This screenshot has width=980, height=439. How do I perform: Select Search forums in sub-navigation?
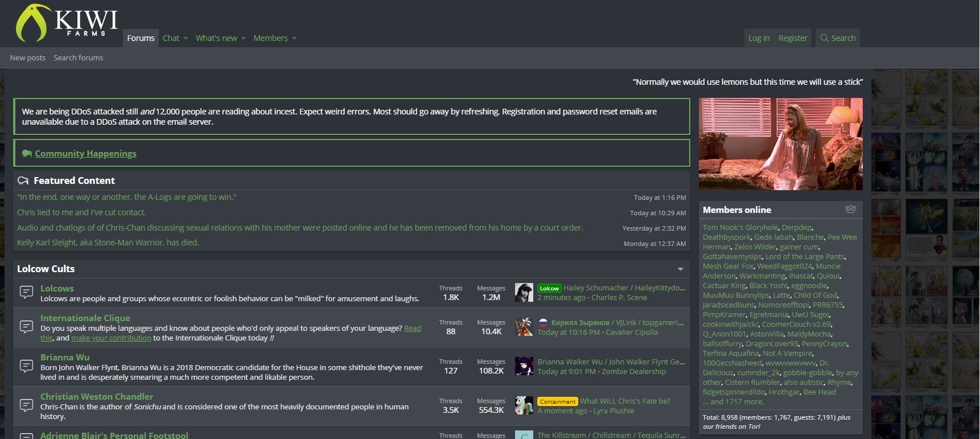click(79, 58)
